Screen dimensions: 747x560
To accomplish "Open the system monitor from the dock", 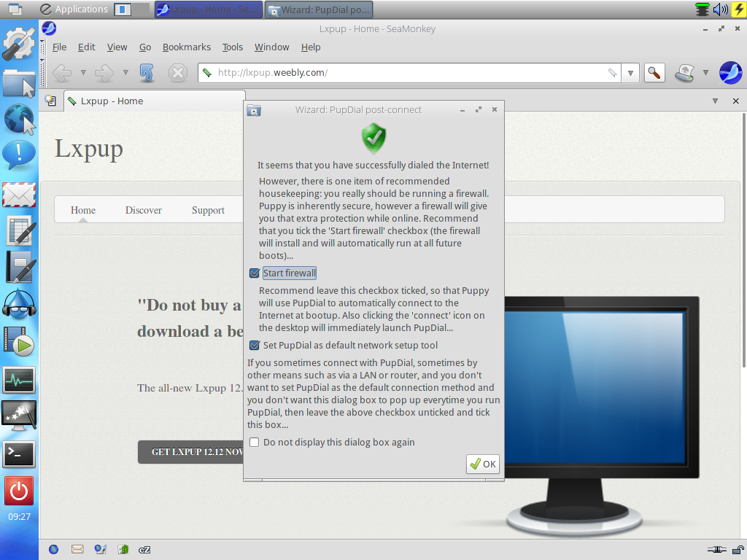I will [19, 380].
